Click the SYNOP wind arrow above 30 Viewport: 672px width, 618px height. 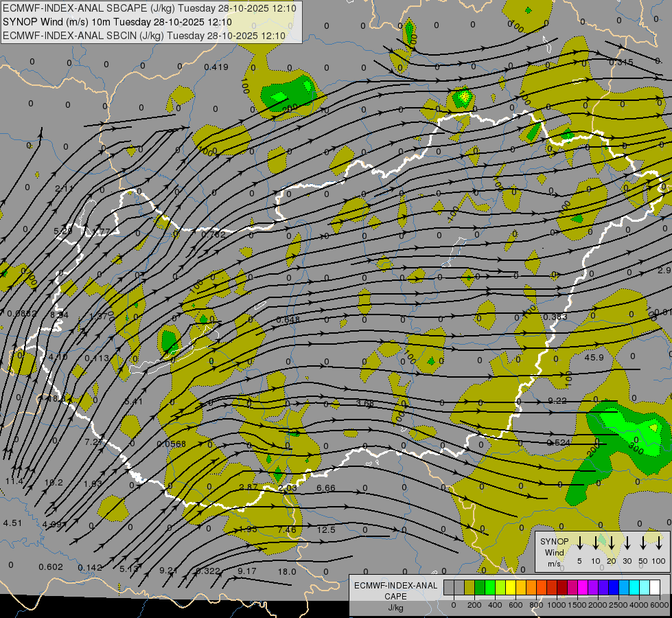click(x=627, y=542)
